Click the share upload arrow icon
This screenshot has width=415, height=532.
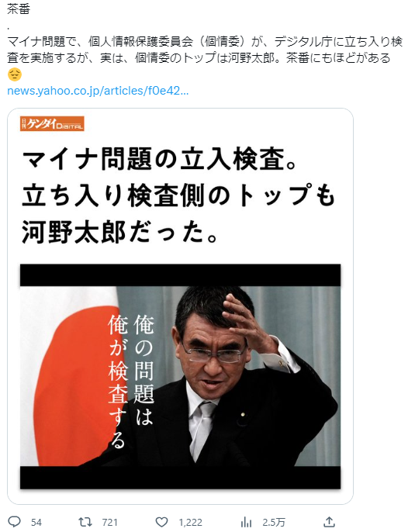(329, 522)
